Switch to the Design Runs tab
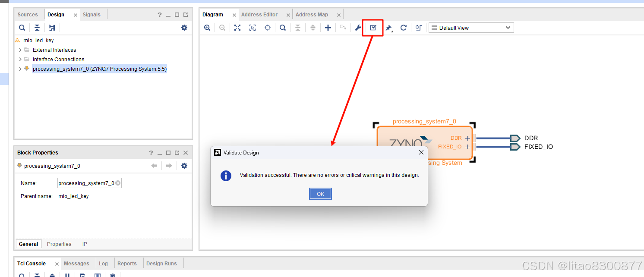 (161, 264)
